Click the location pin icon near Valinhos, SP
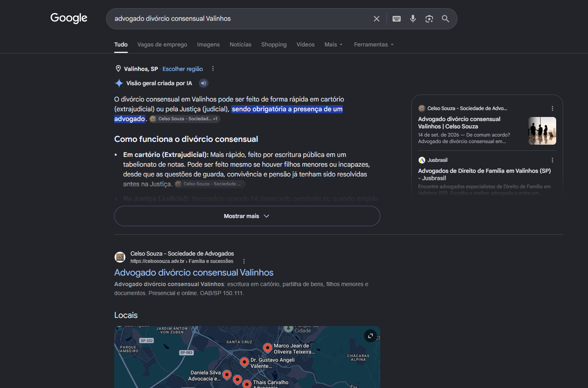 click(x=118, y=68)
